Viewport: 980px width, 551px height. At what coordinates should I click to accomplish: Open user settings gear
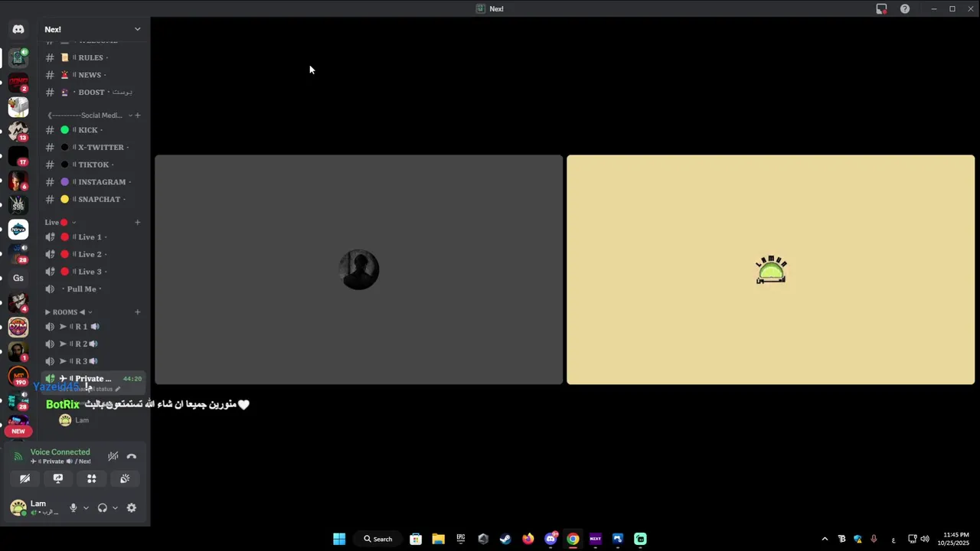[132, 507]
